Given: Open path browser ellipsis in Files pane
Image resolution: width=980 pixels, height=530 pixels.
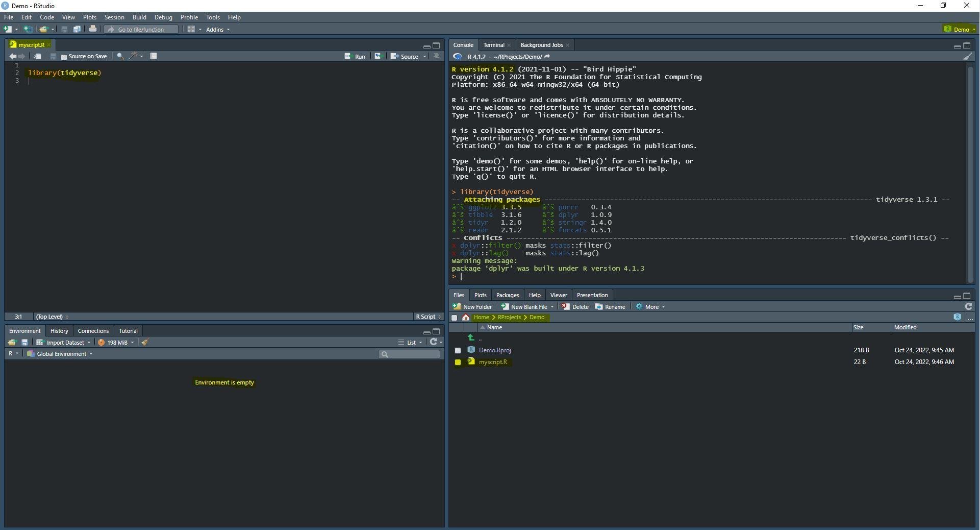Looking at the screenshot, I should pyautogui.click(x=970, y=318).
